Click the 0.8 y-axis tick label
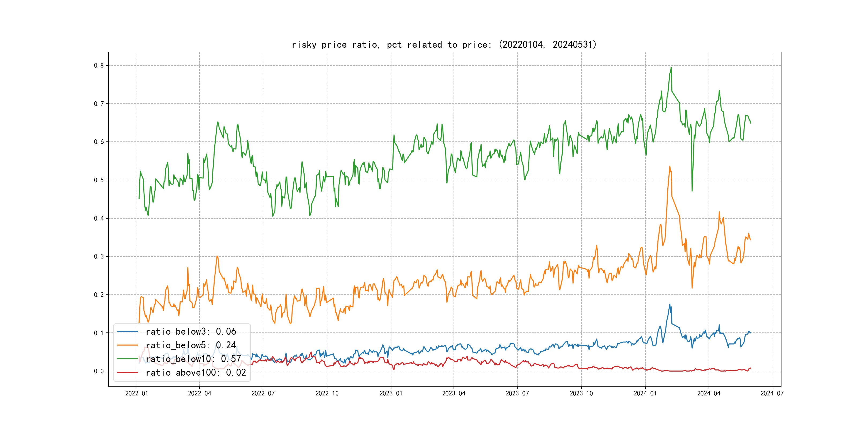Screen dimensions: 868x434 point(99,65)
